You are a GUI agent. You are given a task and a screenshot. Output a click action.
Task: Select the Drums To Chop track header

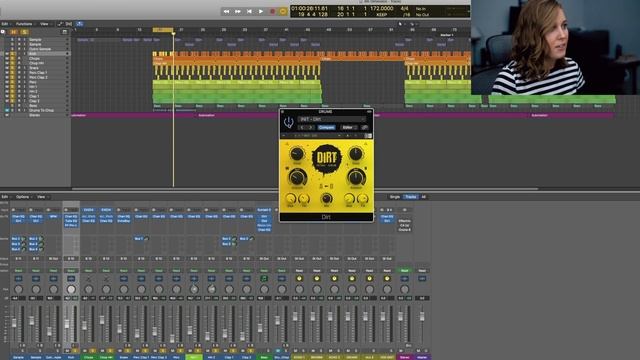[41, 110]
